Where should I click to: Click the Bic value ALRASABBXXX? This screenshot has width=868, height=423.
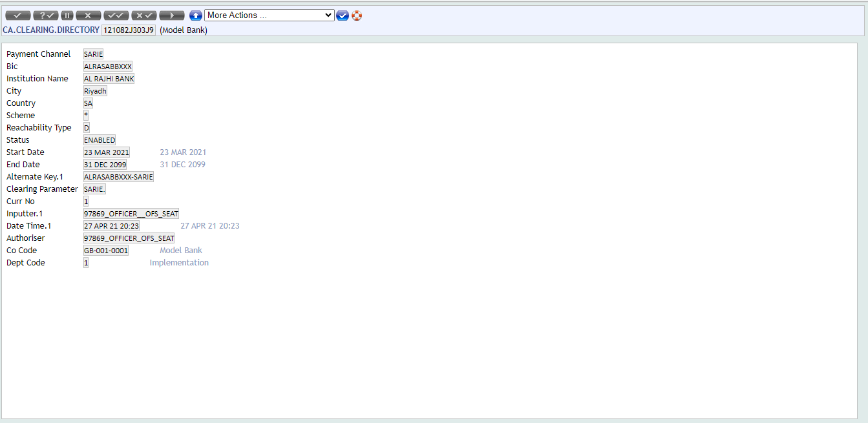108,67
